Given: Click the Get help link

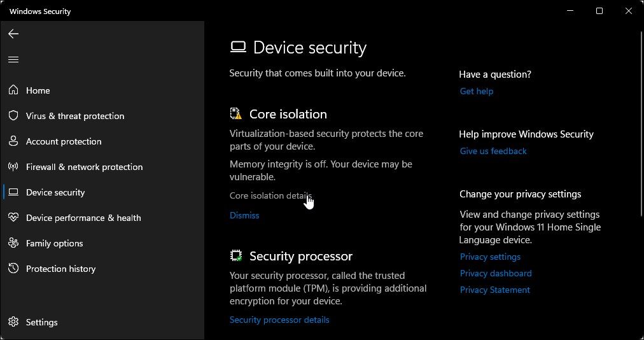Looking at the screenshot, I should (477, 91).
